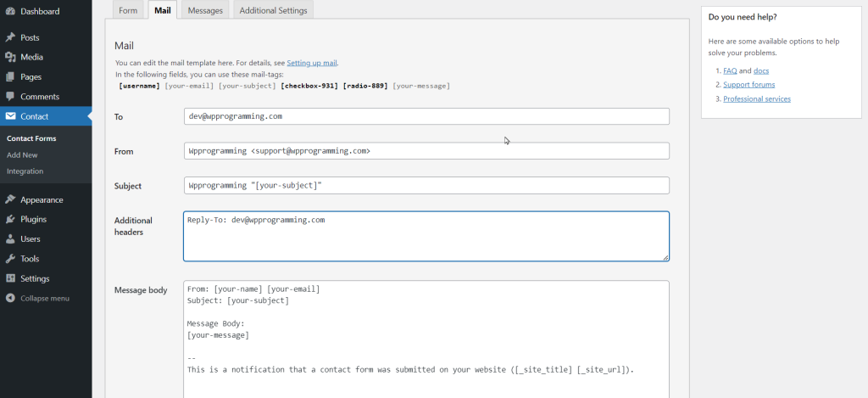
Task: Click the Dashboard gauge icon in sidebar
Action: point(10,12)
